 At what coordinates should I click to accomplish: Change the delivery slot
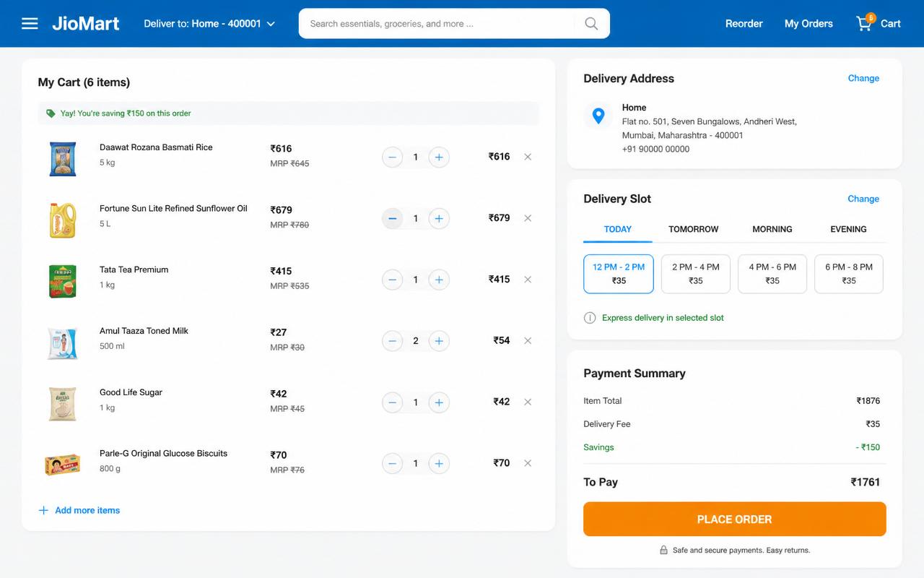863,199
